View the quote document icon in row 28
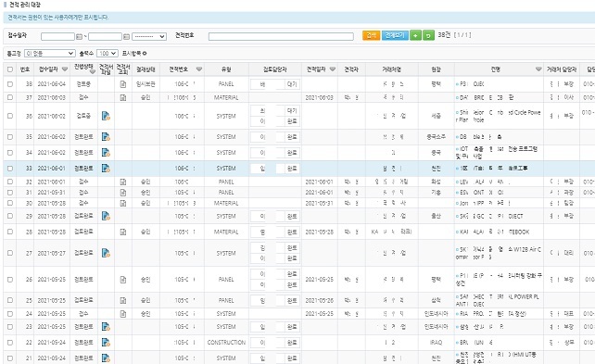This screenshot has width=595, height=364. (x=123, y=232)
